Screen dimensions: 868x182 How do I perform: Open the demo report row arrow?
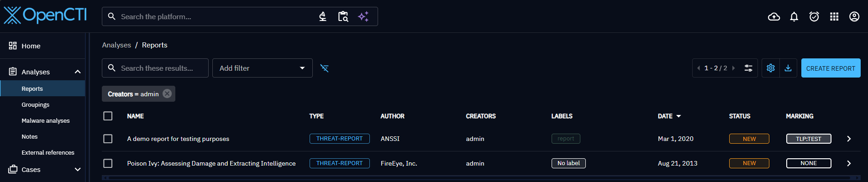[x=849, y=139]
